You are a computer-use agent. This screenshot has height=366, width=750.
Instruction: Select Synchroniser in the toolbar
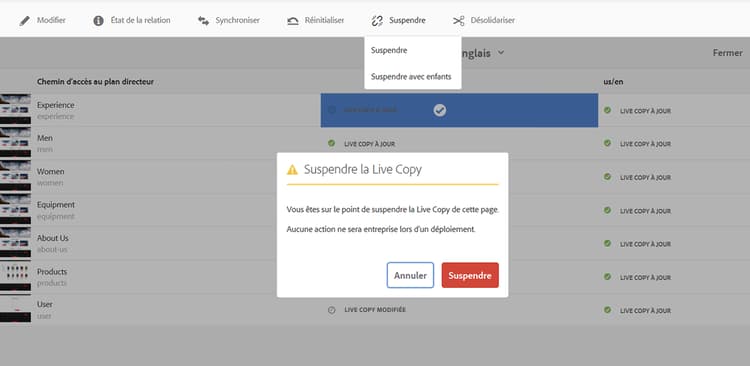coord(229,21)
